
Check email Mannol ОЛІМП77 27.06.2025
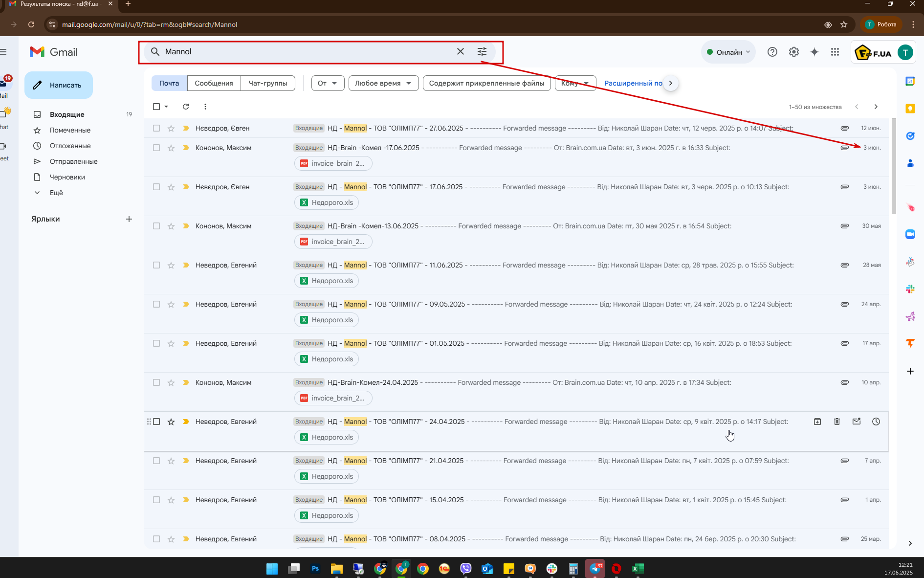[x=156, y=128]
